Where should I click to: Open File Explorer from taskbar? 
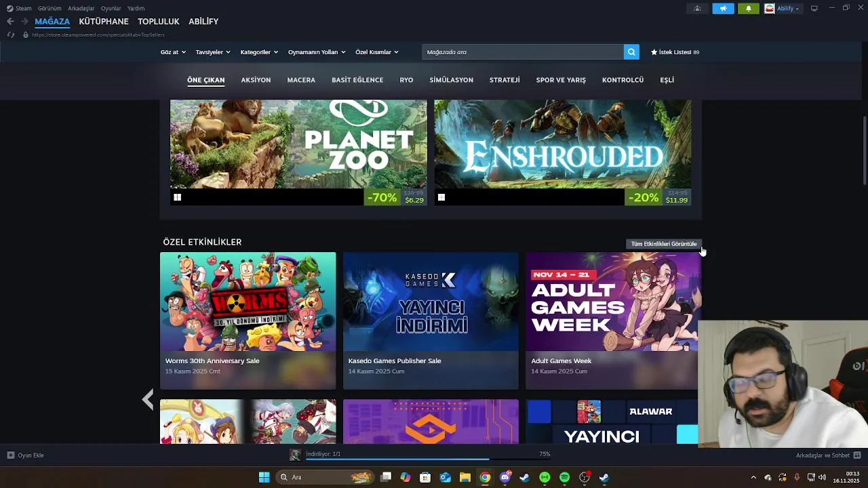[465, 477]
